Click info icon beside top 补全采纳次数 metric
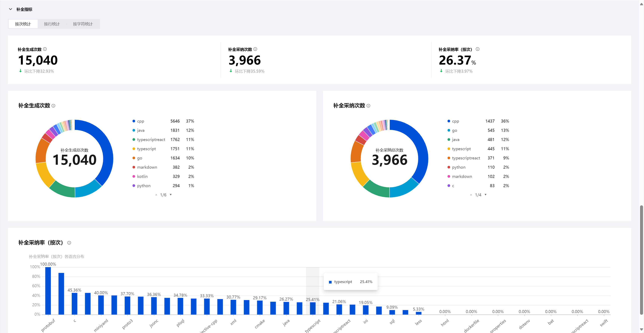Screen dimensions: 644x333 coord(255,49)
